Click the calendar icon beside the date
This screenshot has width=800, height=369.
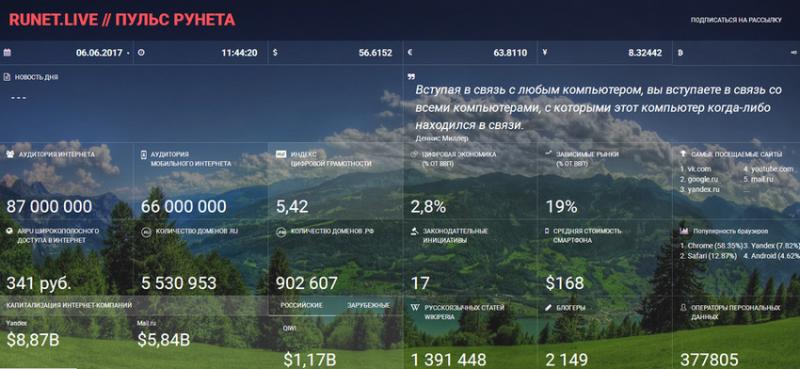[7, 53]
